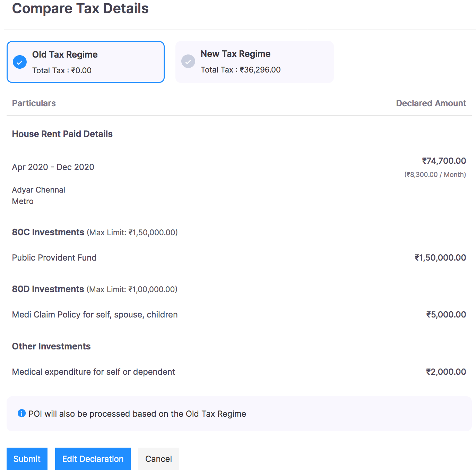The image size is (476, 474).
Task: Click the Declared Amount column header
Action: coord(431,103)
